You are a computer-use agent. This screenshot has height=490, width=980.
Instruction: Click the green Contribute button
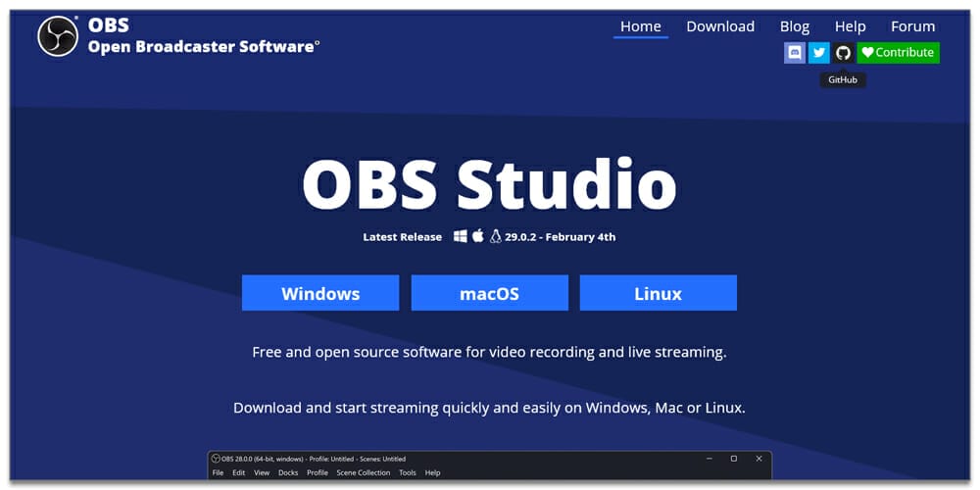tap(898, 53)
